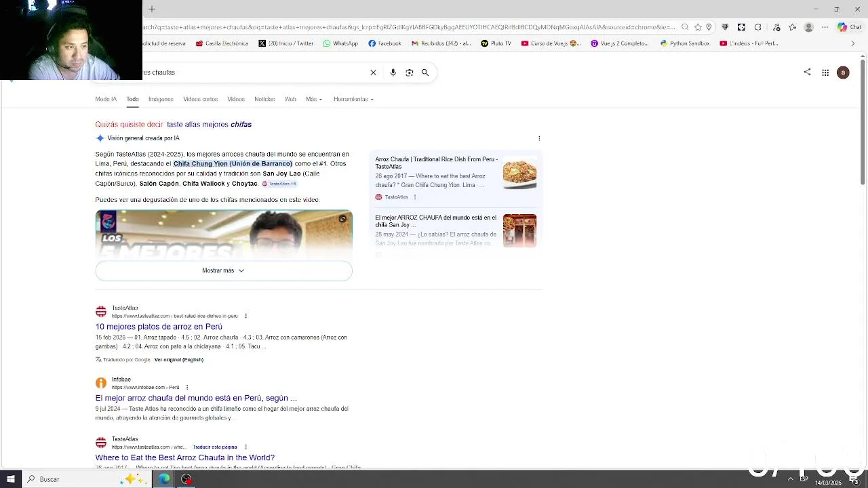Open Arroz Chaufa Traditional Rice Dish source card
This screenshot has width=868, height=488.
tap(437, 163)
